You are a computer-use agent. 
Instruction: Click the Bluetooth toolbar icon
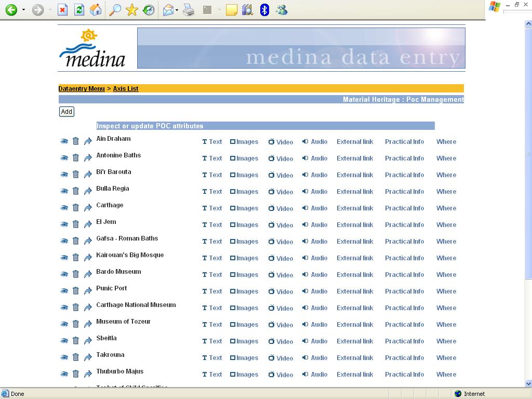coord(264,10)
